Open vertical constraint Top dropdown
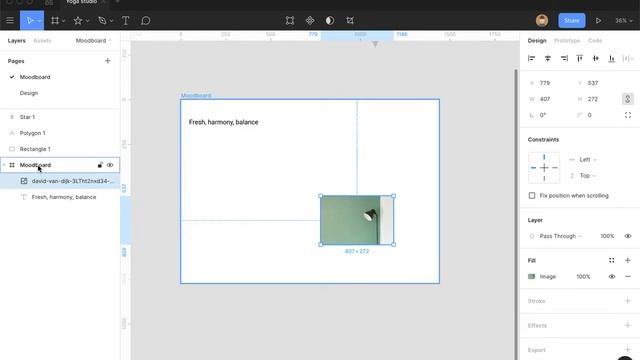The height and width of the screenshot is (360, 640). click(x=588, y=176)
